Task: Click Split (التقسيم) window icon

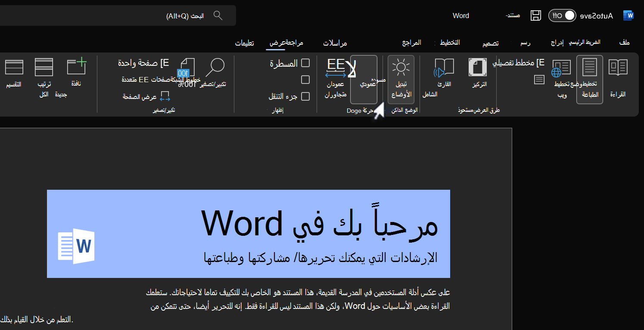Action: point(14,74)
